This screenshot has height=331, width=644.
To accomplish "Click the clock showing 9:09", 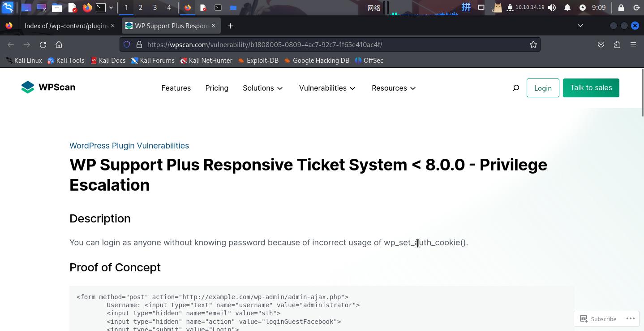I will [599, 8].
